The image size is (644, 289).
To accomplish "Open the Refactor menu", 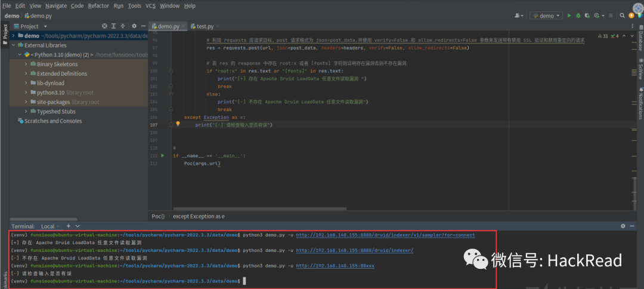I will [98, 6].
